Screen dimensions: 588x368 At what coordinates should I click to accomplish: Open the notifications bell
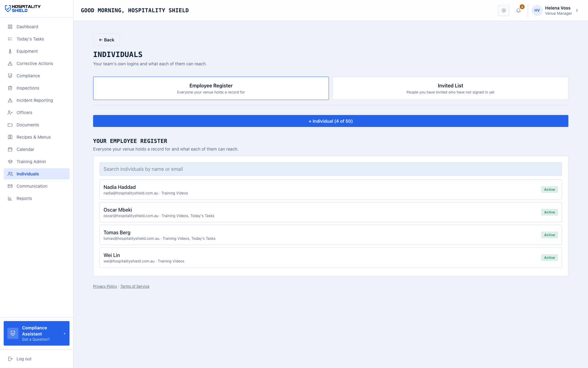pyautogui.click(x=518, y=10)
